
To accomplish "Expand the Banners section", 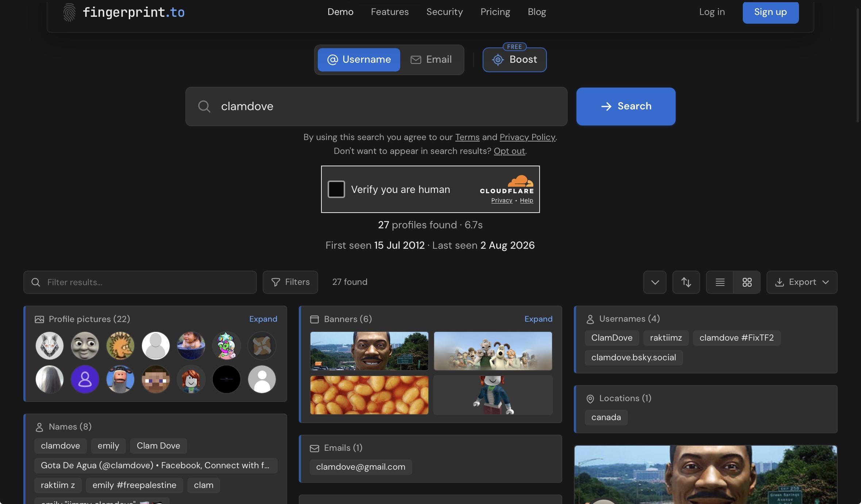I will (538, 319).
